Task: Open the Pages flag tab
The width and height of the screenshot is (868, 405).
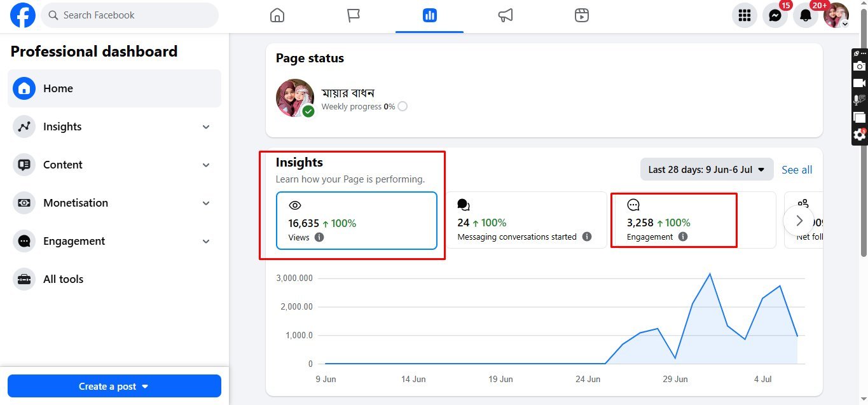Action: point(354,15)
